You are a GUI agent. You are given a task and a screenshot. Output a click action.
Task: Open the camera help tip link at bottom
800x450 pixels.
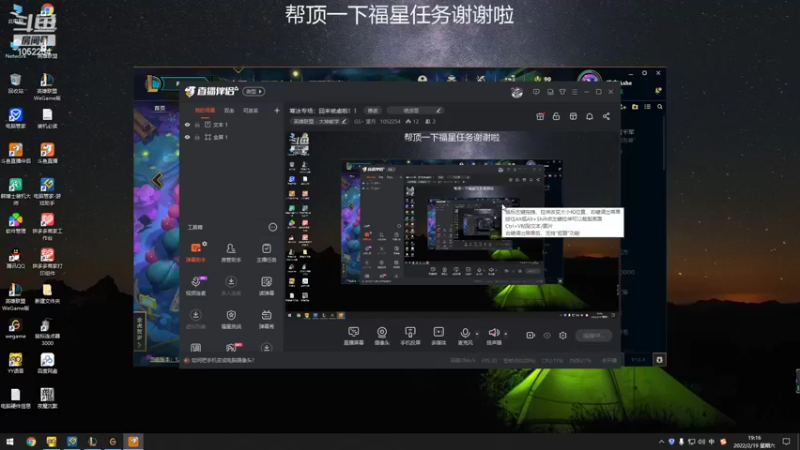click(222, 360)
